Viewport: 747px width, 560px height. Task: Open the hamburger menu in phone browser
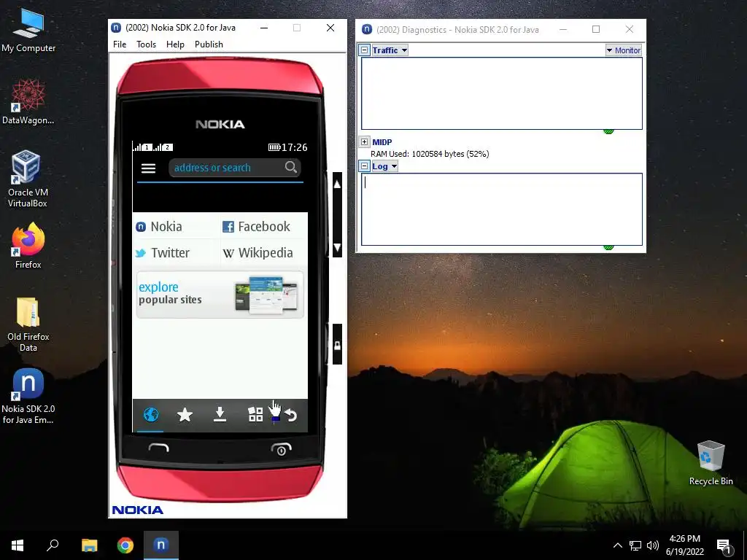148,168
